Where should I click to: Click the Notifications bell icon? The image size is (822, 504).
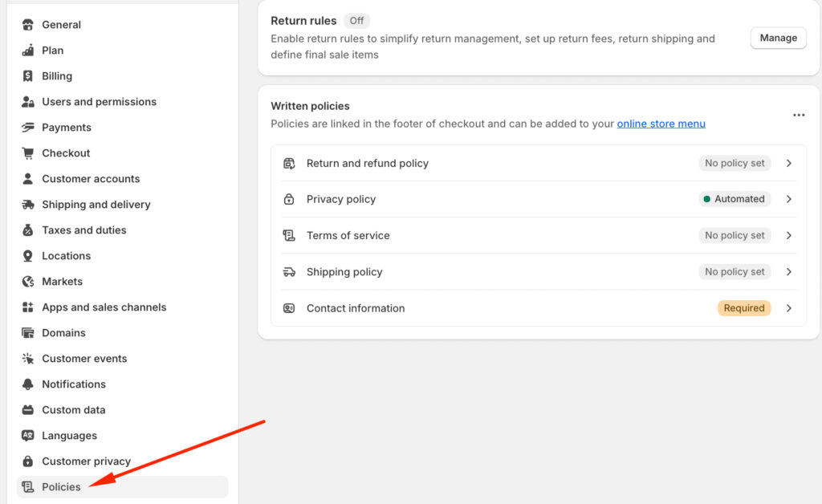[x=28, y=384]
